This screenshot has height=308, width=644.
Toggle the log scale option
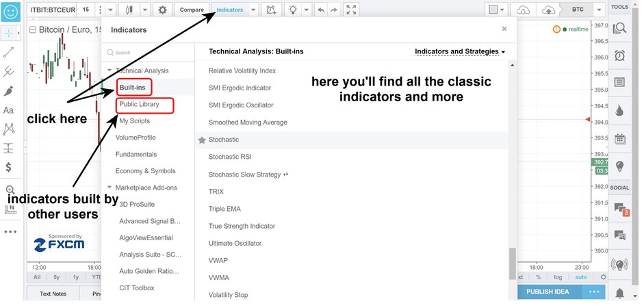pos(558,277)
